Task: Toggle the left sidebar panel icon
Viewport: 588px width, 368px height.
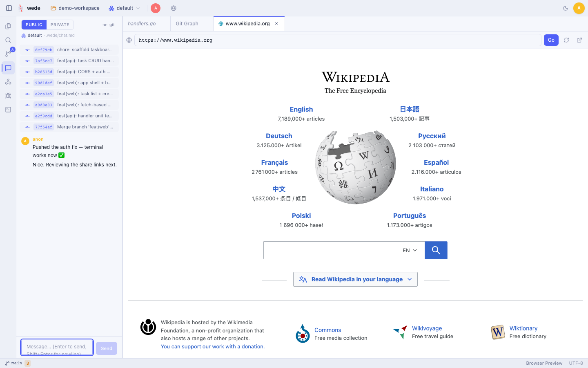Action: [9, 8]
